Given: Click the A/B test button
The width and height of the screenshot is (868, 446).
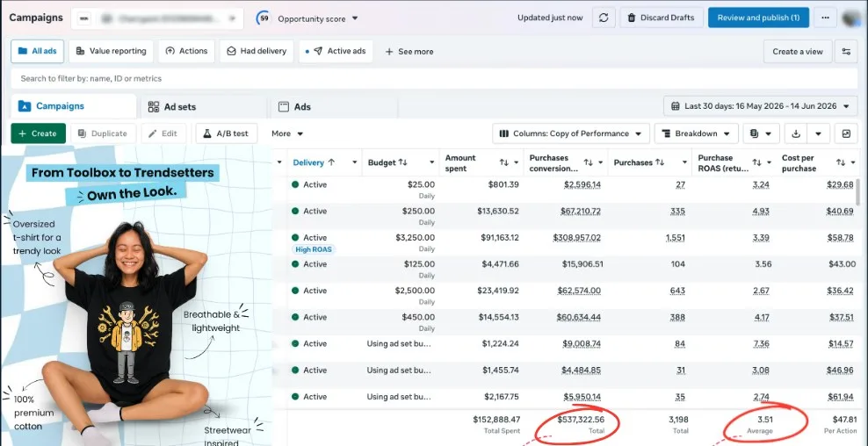Looking at the screenshot, I should click(227, 133).
